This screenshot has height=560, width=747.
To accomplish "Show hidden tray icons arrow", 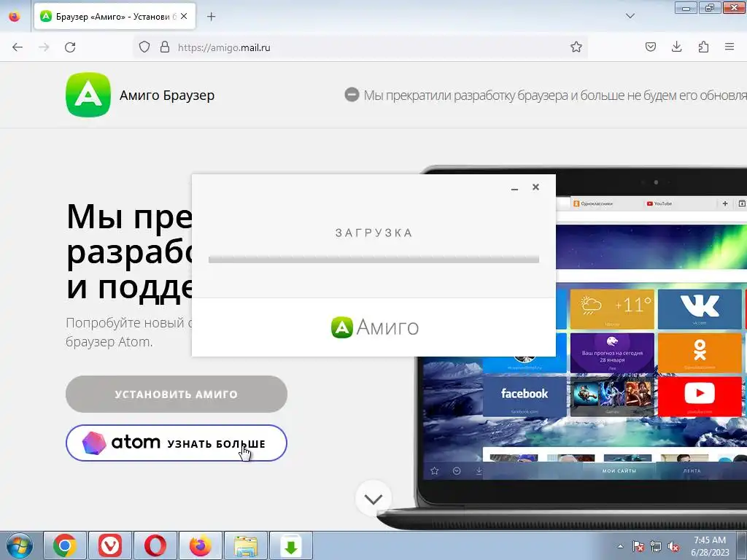I will click(x=620, y=546).
